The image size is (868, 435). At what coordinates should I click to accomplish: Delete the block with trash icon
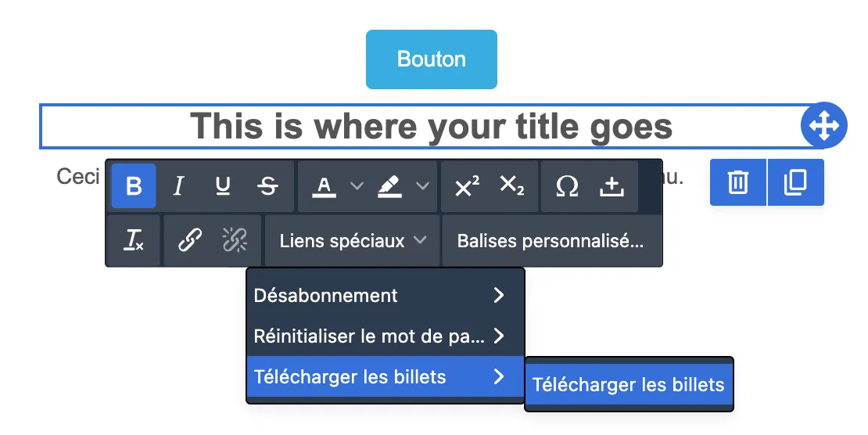click(738, 182)
